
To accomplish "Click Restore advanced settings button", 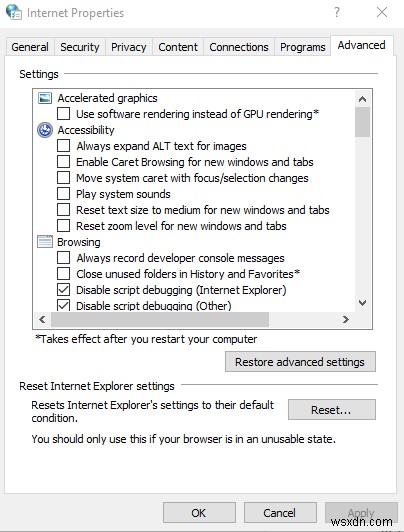I will [x=300, y=362].
